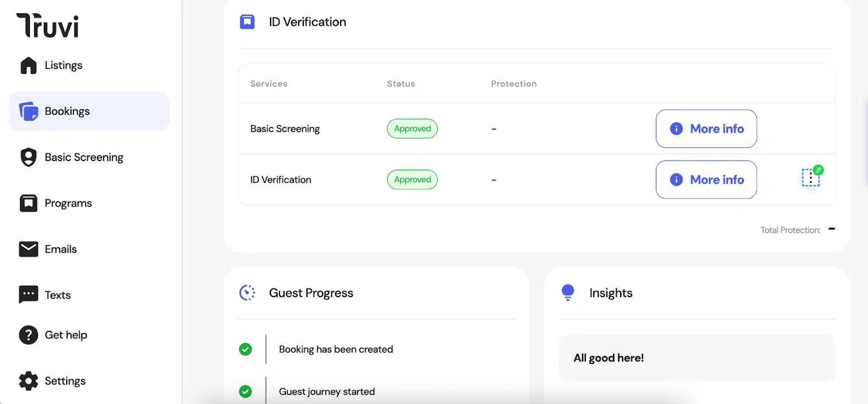Open Get help

tap(89, 335)
